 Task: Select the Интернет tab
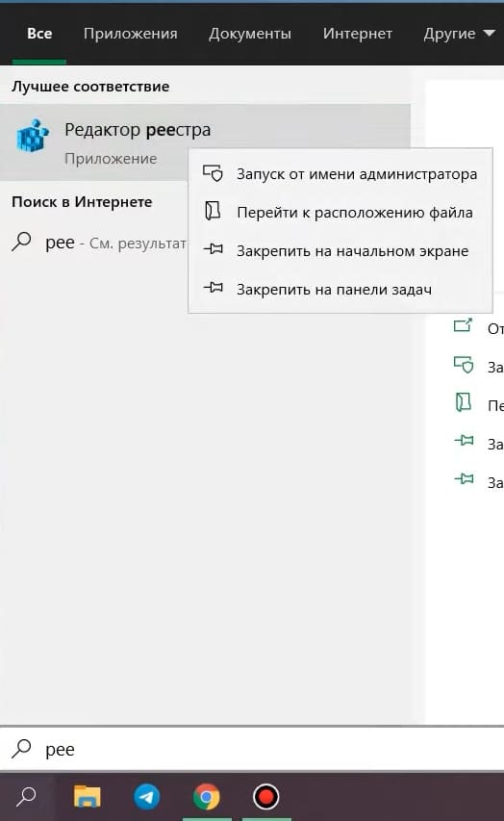[358, 34]
